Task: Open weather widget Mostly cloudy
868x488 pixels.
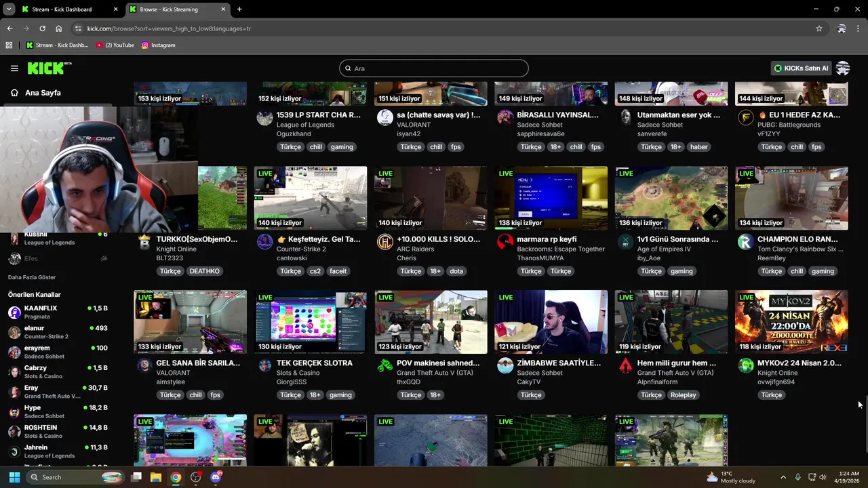Action: tap(731, 477)
